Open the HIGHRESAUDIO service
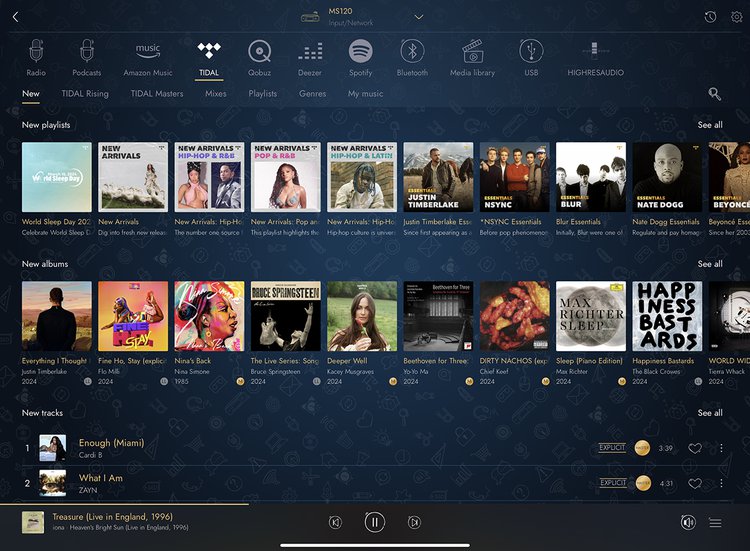Screen dimensions: 750x551 596,57
